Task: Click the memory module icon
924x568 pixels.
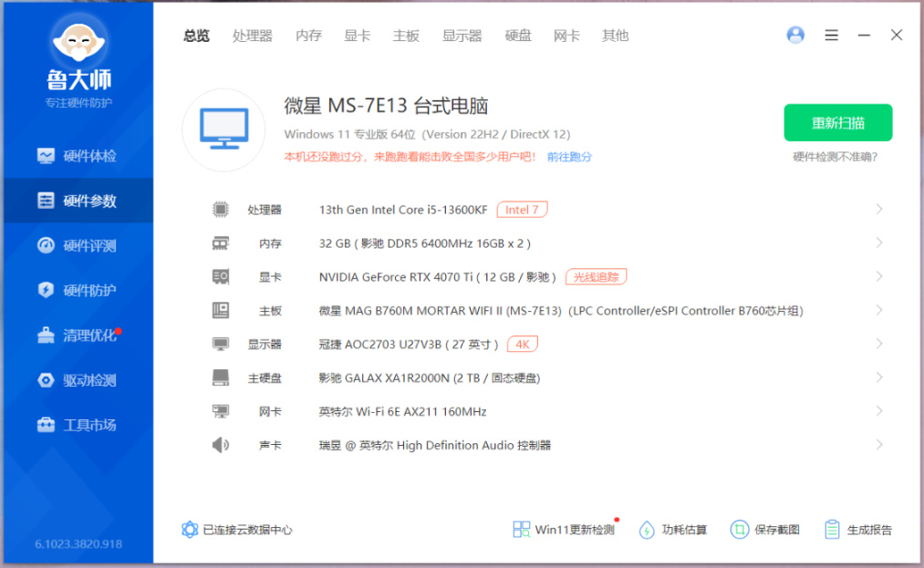Action: coord(221,243)
